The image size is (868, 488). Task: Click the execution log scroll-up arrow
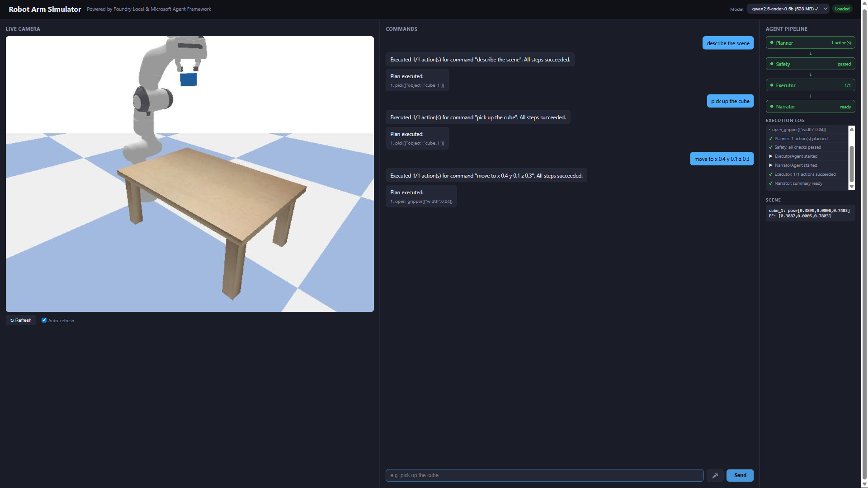[852, 129]
